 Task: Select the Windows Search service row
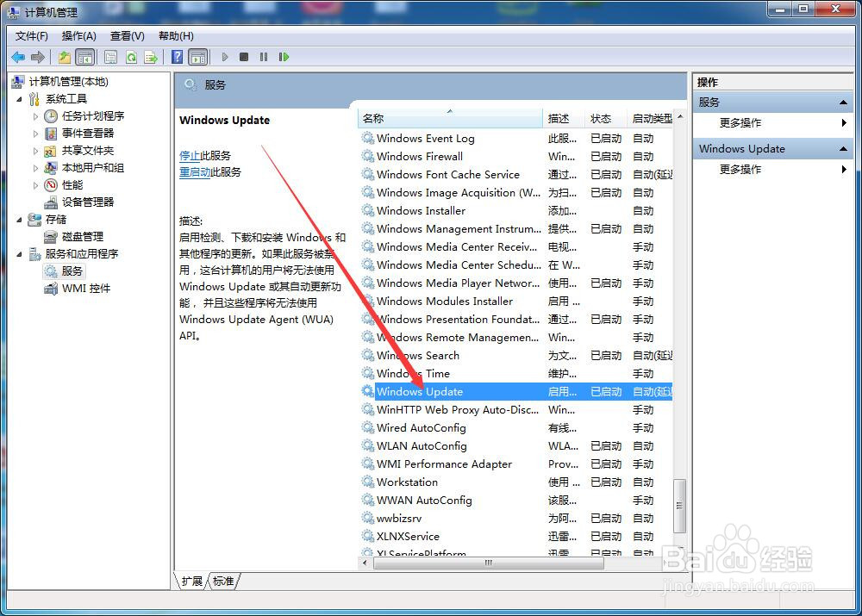pos(515,356)
